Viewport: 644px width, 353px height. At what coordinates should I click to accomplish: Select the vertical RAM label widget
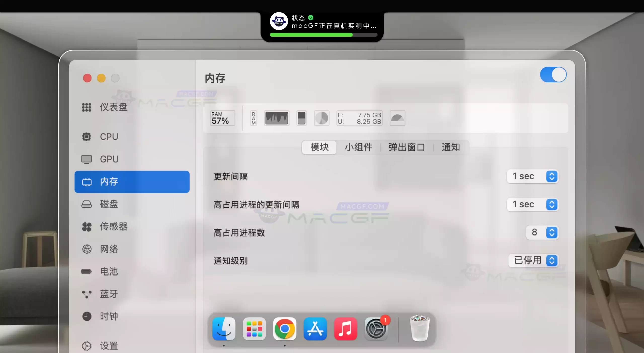(253, 118)
